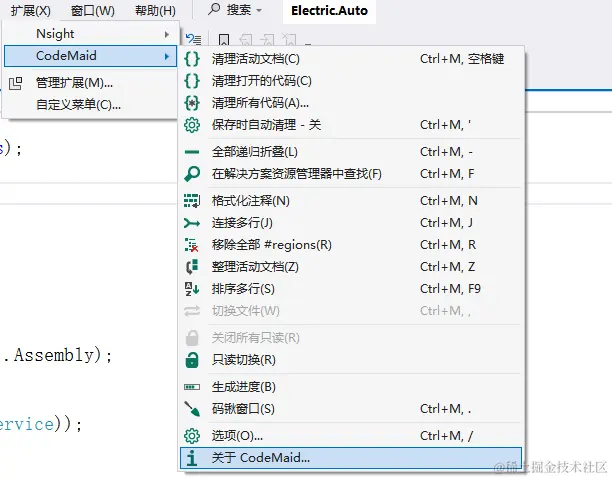Click the Electric.Auto solution name label

[x=329, y=11]
